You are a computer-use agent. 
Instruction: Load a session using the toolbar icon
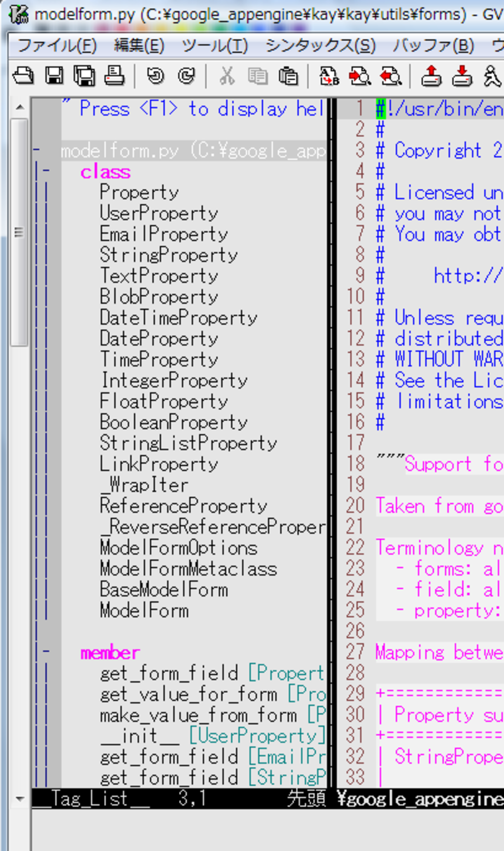pyautogui.click(x=431, y=76)
